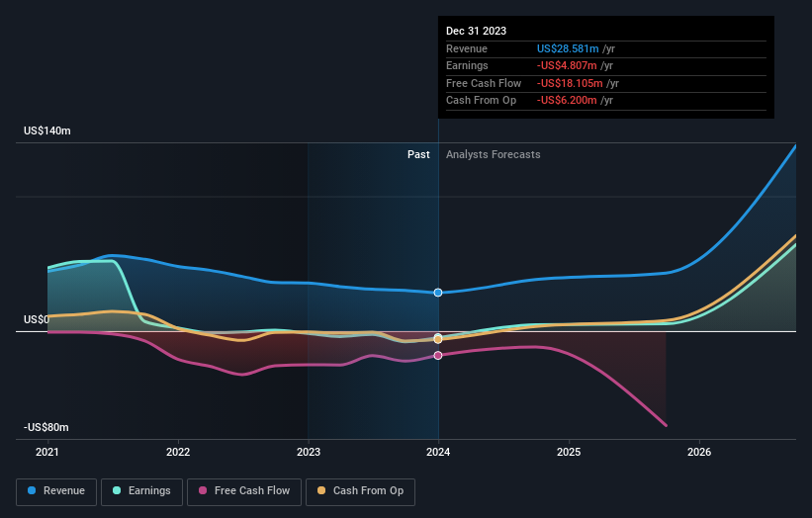The height and width of the screenshot is (518, 812).
Task: Click the -US$6.200m cash from op value
Action: click(x=567, y=101)
